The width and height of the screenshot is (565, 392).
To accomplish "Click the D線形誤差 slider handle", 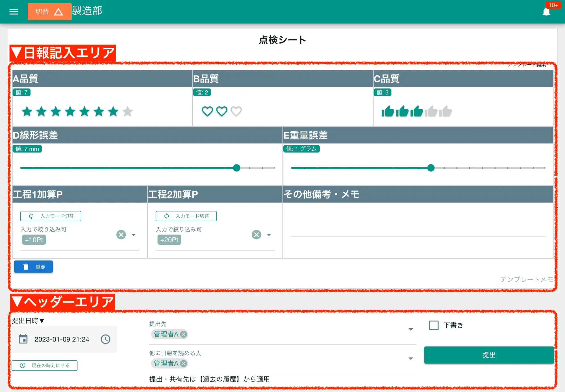I will [237, 168].
